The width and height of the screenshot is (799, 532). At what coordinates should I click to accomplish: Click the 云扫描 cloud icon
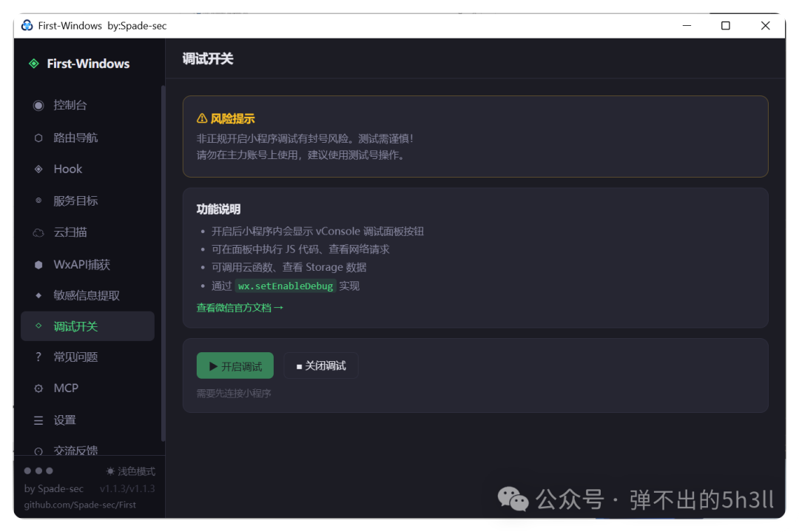coord(38,233)
